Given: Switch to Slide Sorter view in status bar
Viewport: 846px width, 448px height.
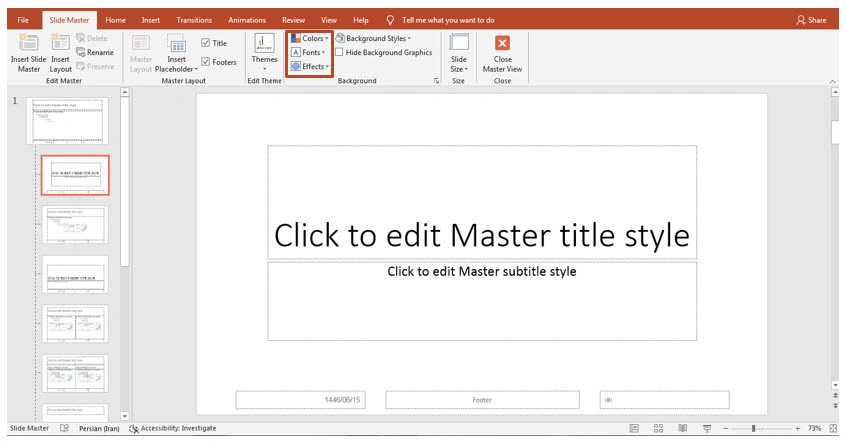Looking at the screenshot, I should pos(659,428).
